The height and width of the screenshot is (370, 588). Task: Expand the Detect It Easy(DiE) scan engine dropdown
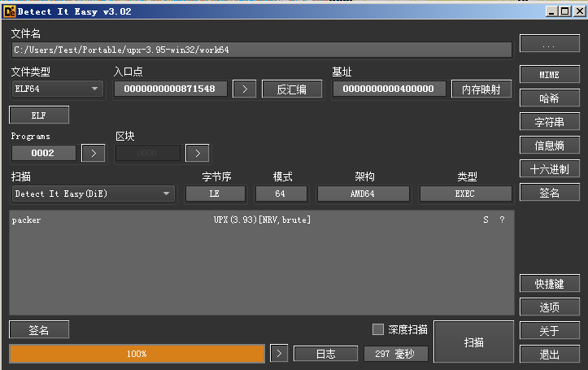(94, 194)
